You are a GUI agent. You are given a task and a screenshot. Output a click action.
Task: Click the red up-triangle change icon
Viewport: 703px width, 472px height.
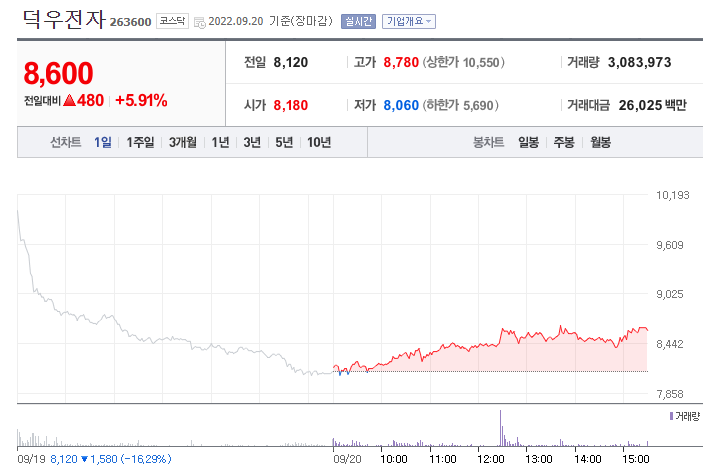[69, 100]
